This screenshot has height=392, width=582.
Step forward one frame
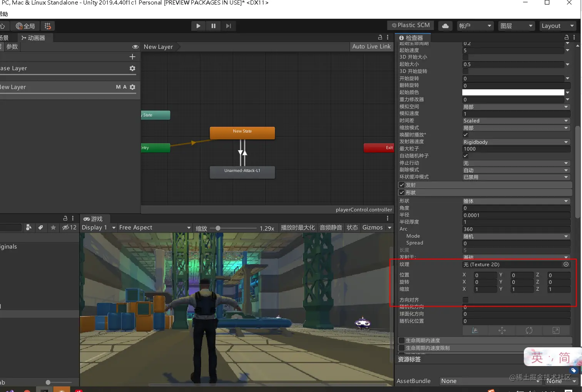[x=228, y=26]
